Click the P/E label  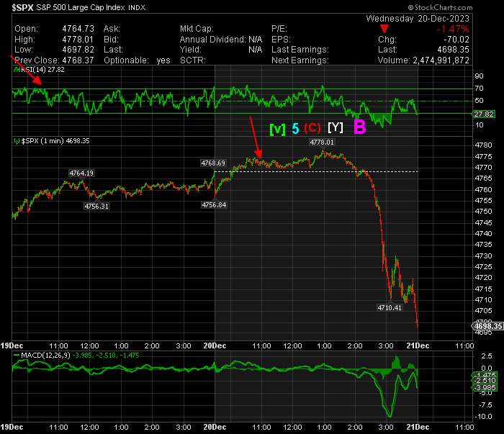[x=279, y=29]
